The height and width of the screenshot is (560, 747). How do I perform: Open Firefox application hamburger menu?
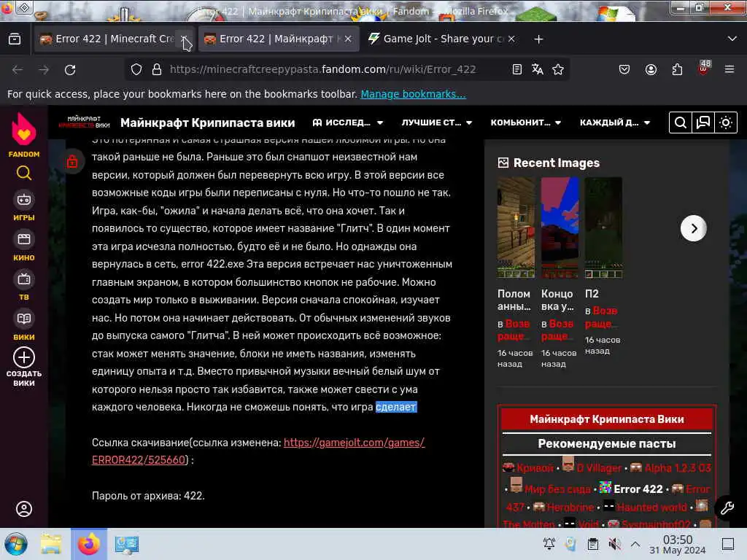tap(729, 69)
